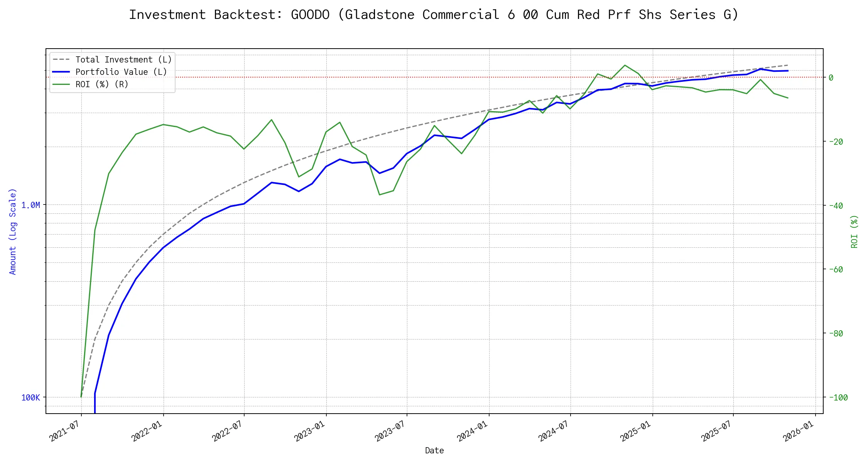The width and height of the screenshot is (868, 463).
Task: Click the 2024-07 date tick label
Action: (554, 431)
